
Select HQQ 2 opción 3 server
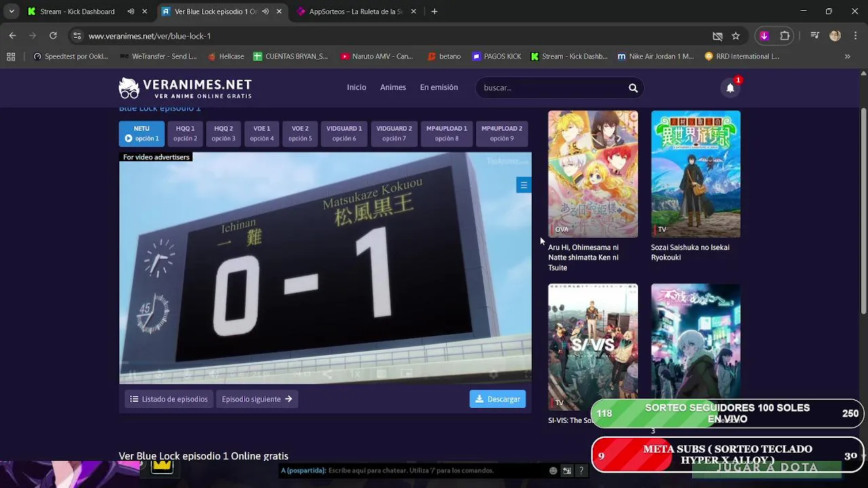[224, 134]
